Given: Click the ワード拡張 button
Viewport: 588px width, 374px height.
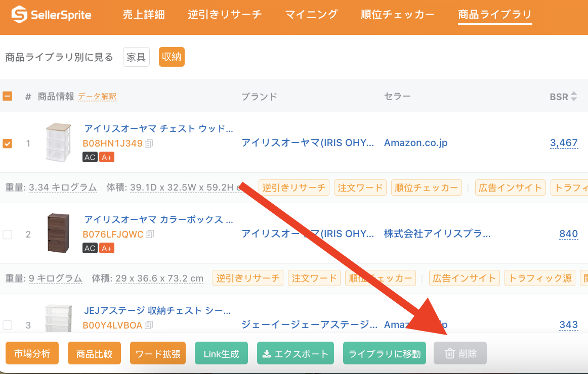Looking at the screenshot, I should click(x=158, y=353).
